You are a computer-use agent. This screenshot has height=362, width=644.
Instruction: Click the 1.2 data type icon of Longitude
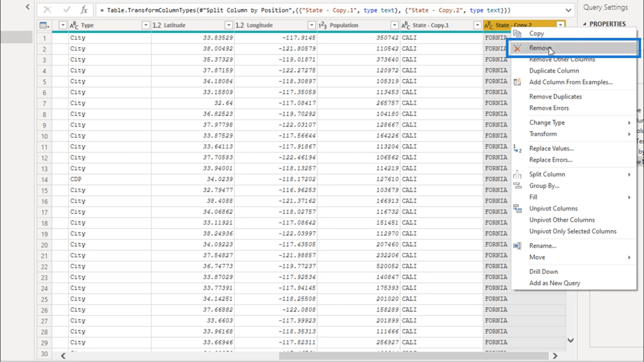239,25
